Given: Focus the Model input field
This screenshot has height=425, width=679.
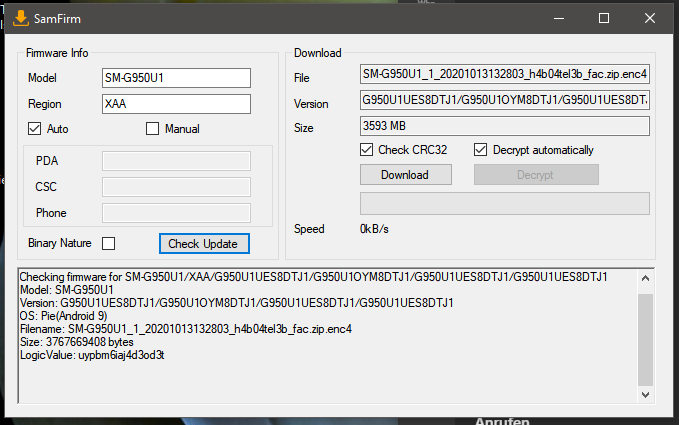Looking at the screenshot, I should [x=176, y=78].
